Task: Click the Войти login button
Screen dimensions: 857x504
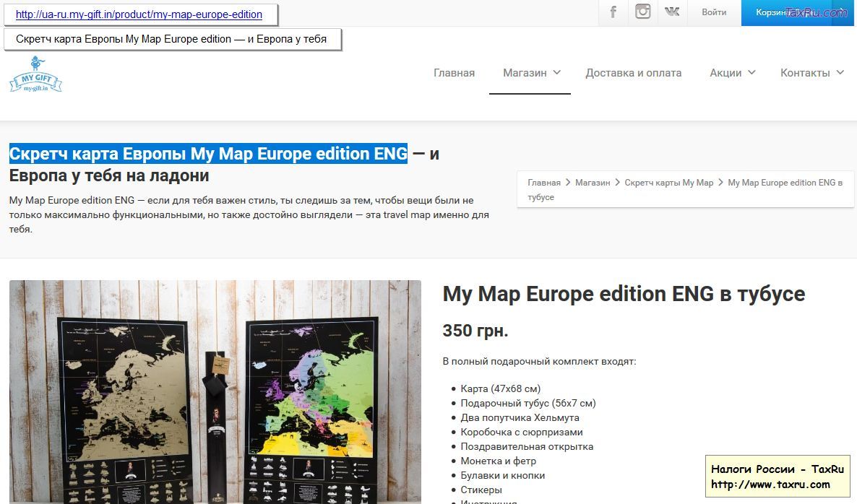Action: [x=714, y=12]
